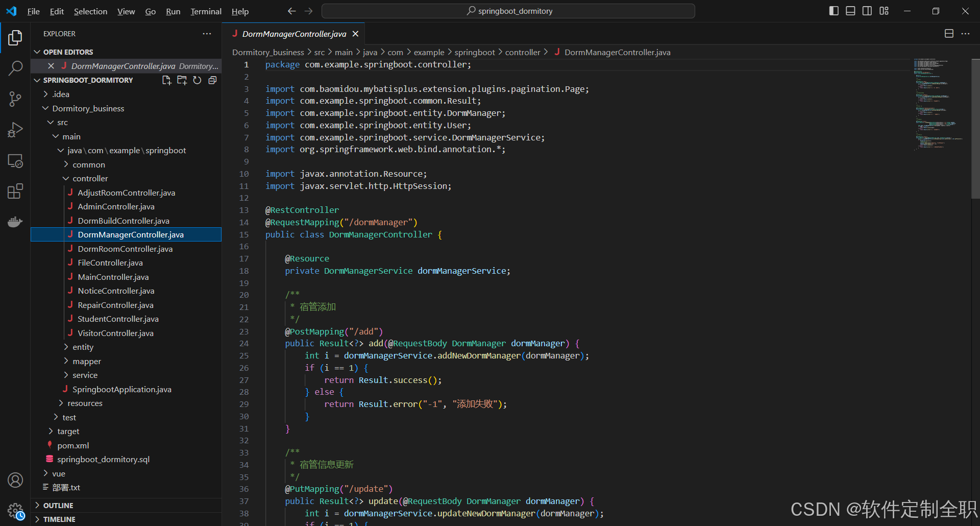980x526 pixels.
Task: Refresh the explorer file tree
Action: coord(197,80)
